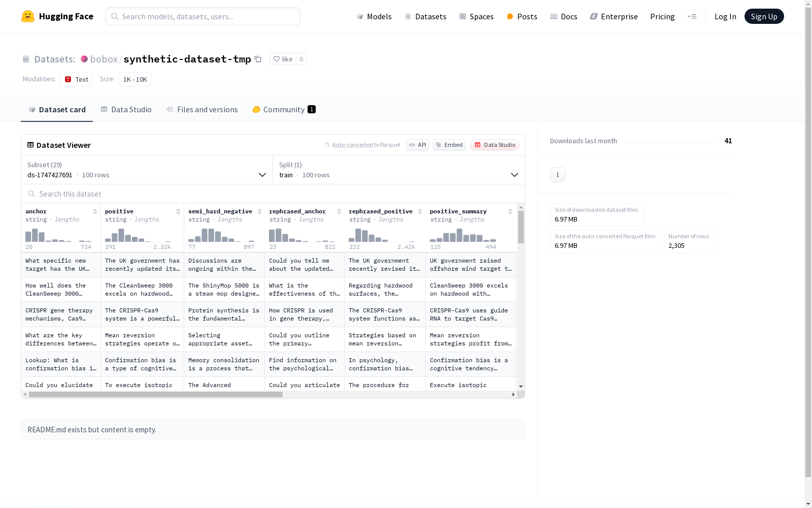This screenshot has width=812, height=508.
Task: Click the table scroll right arrow
Action: [x=514, y=394]
